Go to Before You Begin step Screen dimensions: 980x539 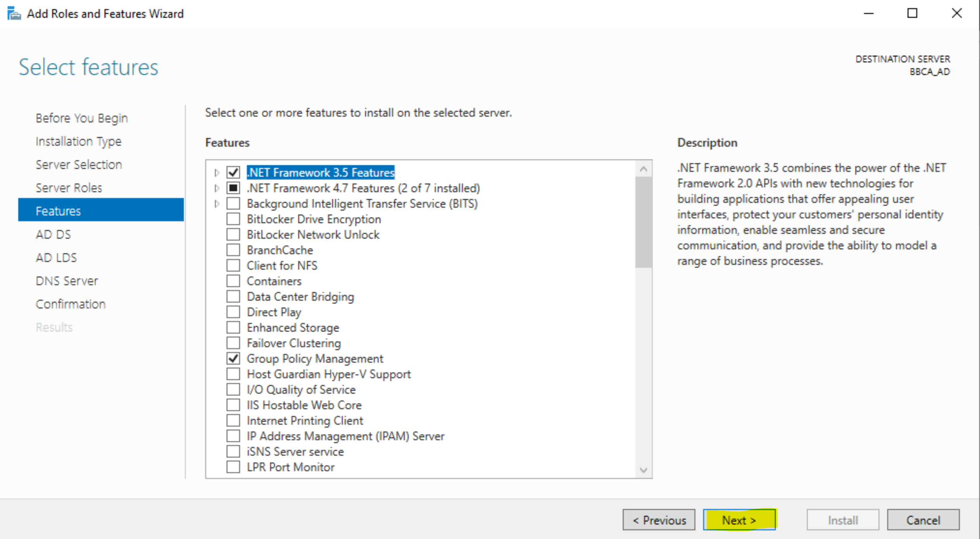[82, 118]
